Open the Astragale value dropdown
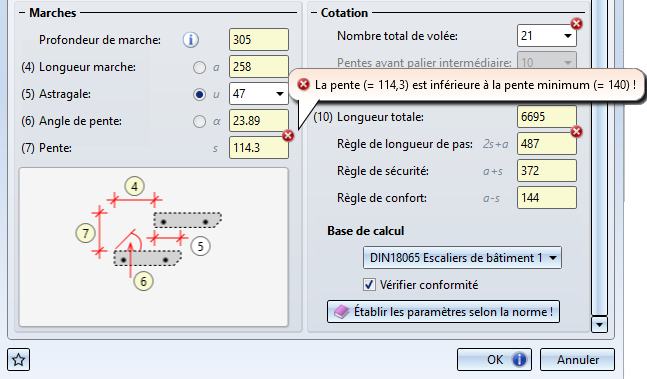 point(279,94)
